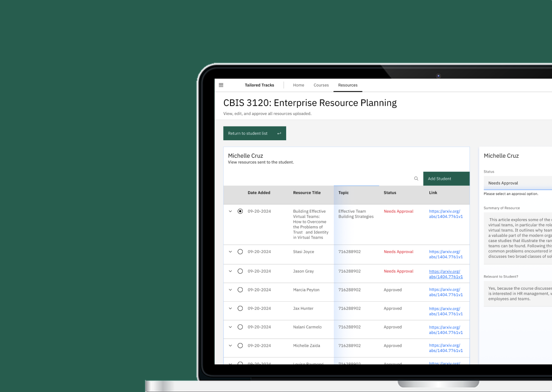Image resolution: width=552 pixels, height=392 pixels.
Task: Expand the Nalani Carmelo row chevron
Action: pyautogui.click(x=230, y=327)
